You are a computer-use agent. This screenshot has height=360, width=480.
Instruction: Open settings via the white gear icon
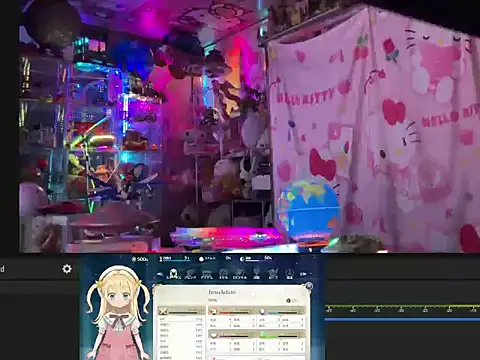coord(67,269)
